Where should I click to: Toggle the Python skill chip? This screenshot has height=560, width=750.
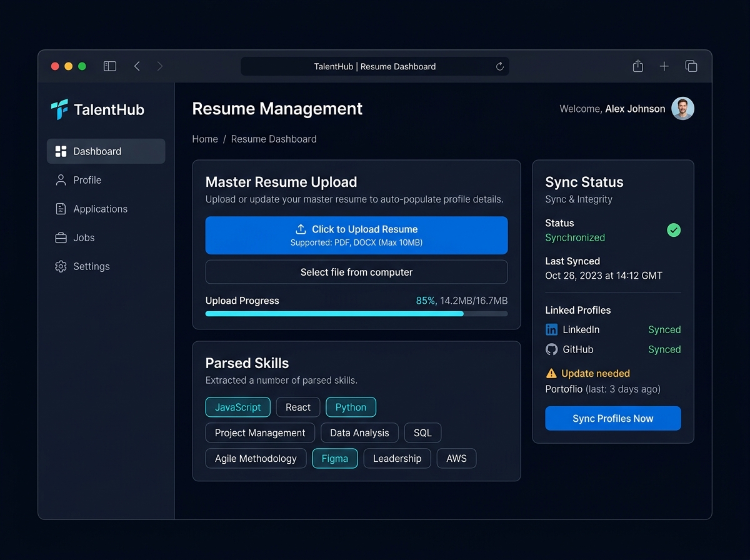click(x=351, y=407)
